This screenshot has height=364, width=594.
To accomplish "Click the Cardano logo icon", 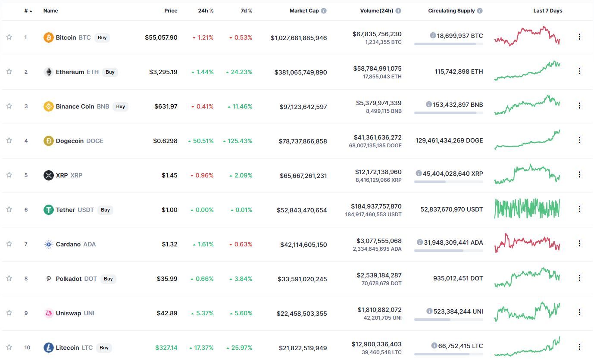I will [x=49, y=244].
